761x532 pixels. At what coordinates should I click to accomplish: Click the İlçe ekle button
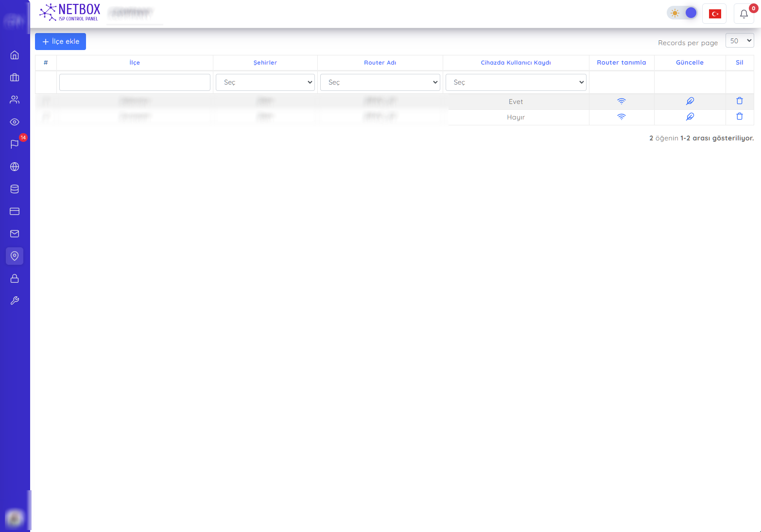pos(60,42)
